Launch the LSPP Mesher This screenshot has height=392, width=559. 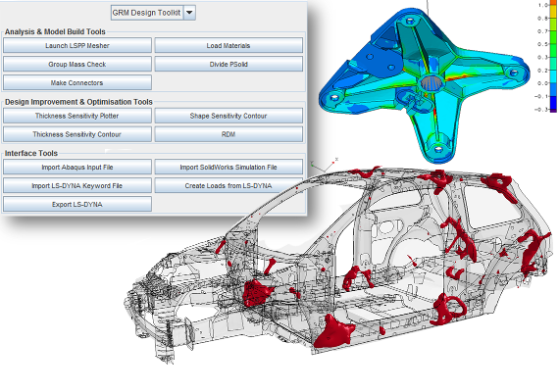77,46
